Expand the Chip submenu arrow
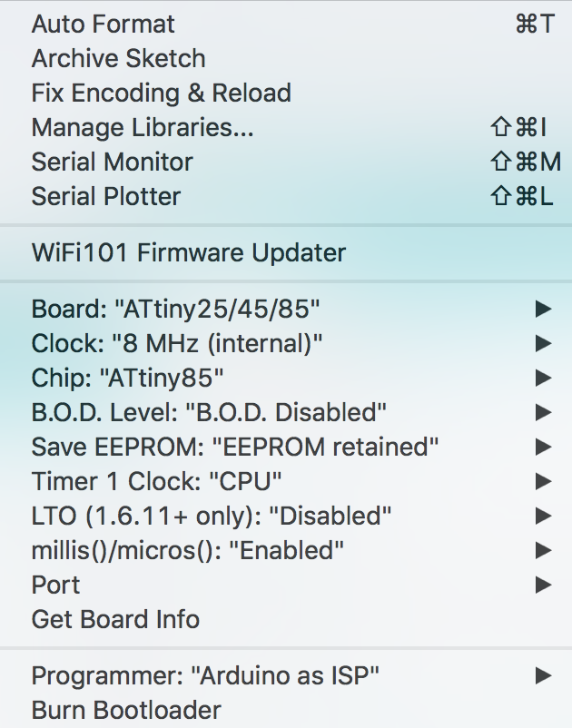The height and width of the screenshot is (728, 572). tap(543, 378)
